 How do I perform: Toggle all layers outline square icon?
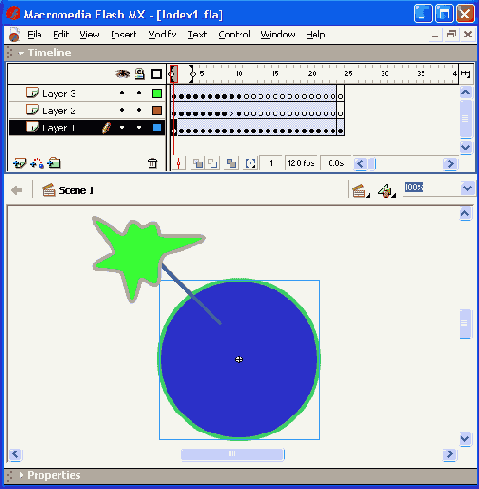click(x=156, y=74)
